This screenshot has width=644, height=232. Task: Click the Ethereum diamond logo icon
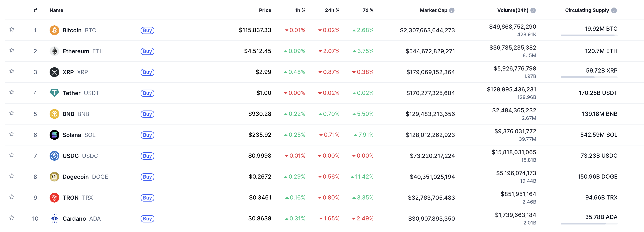(x=54, y=51)
